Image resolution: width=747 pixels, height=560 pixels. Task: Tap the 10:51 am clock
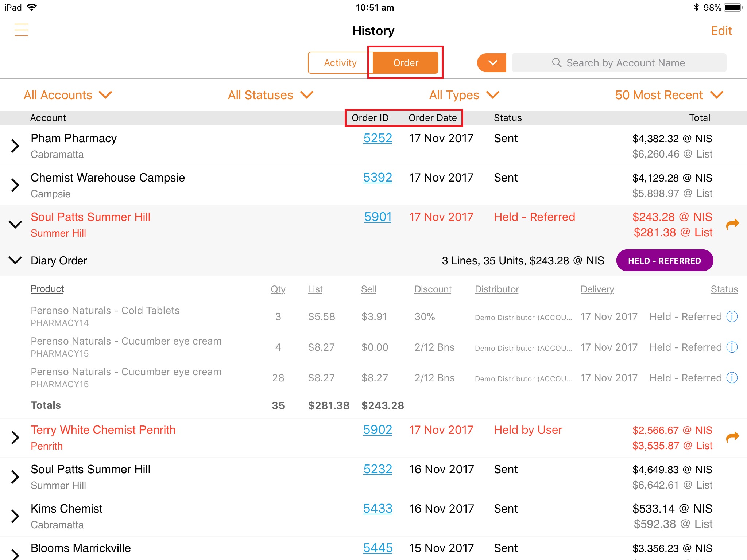[375, 8]
